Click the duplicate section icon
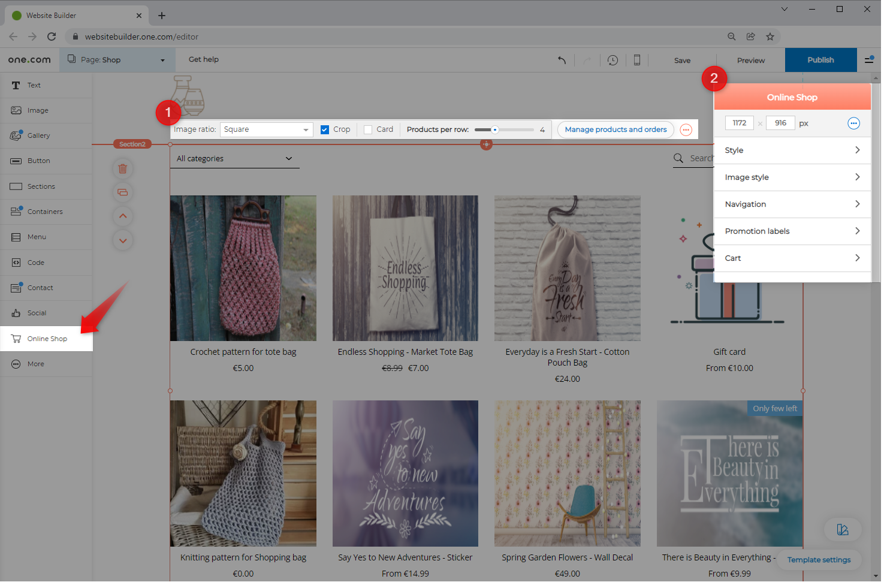 click(123, 192)
